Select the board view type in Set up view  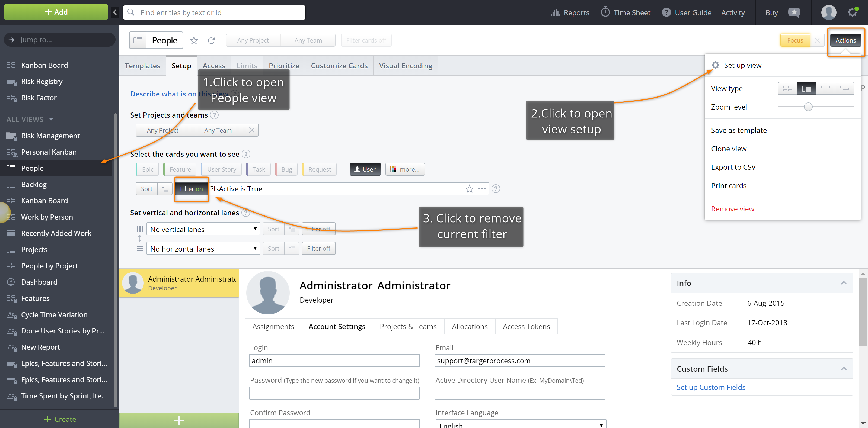pos(787,88)
